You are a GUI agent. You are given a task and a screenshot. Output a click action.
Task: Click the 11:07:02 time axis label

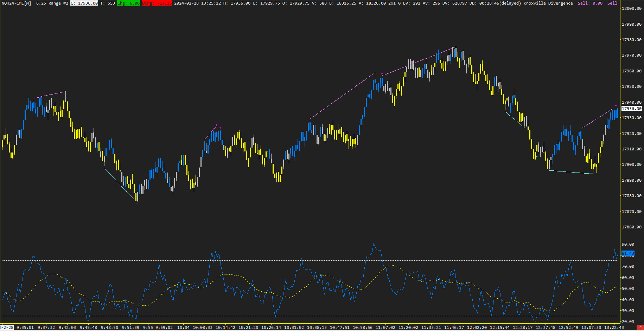click(x=385, y=327)
